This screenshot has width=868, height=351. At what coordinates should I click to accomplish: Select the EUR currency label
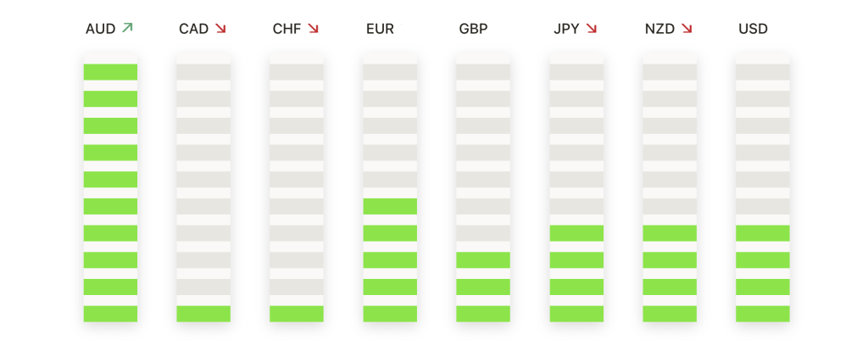click(x=380, y=29)
